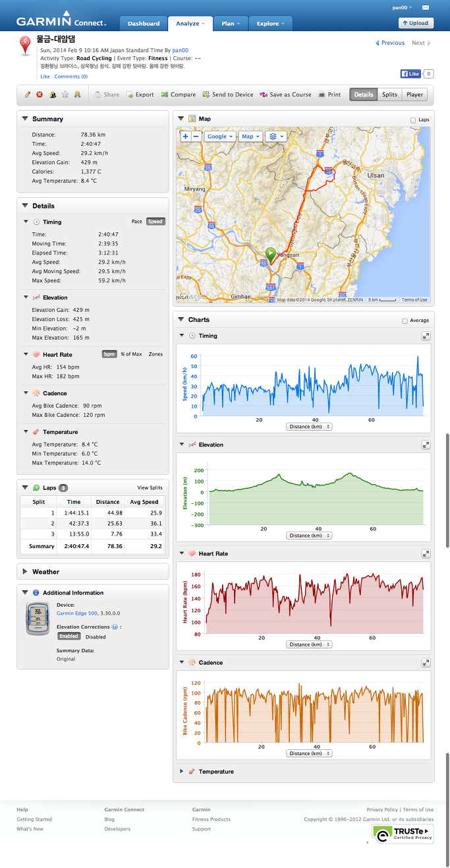Viewport: 450px width, 868px height.
Task: Switch Timing display to Speed
Action: click(155, 222)
